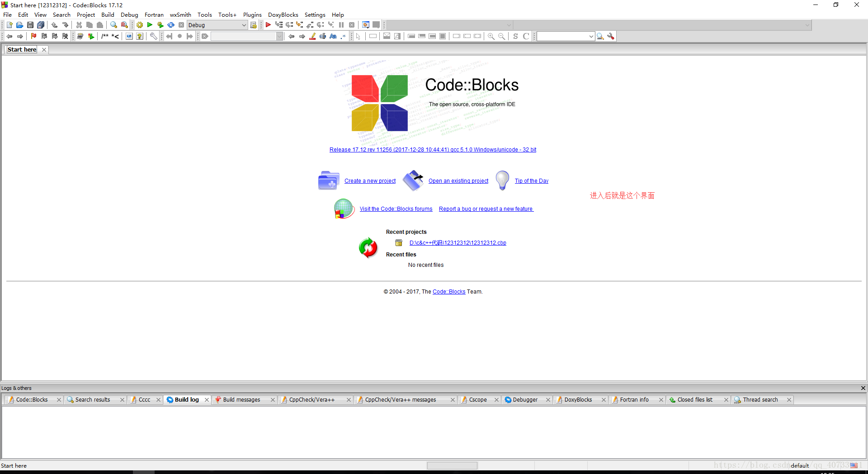
Task: Click the thread search expression field
Action: 562,36
